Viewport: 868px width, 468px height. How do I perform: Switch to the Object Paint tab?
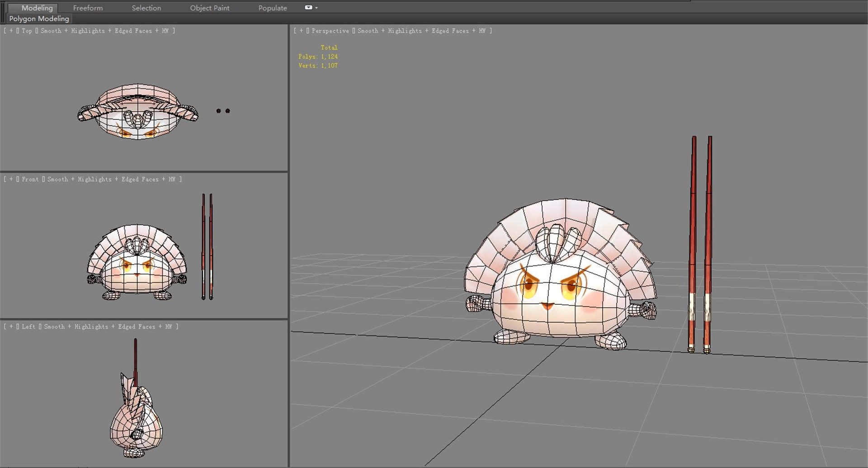[x=209, y=8]
